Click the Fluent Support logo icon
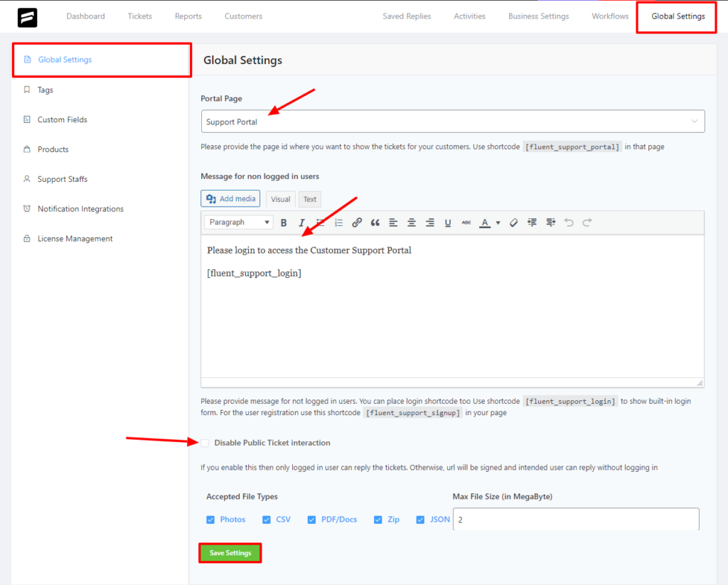 point(28,17)
